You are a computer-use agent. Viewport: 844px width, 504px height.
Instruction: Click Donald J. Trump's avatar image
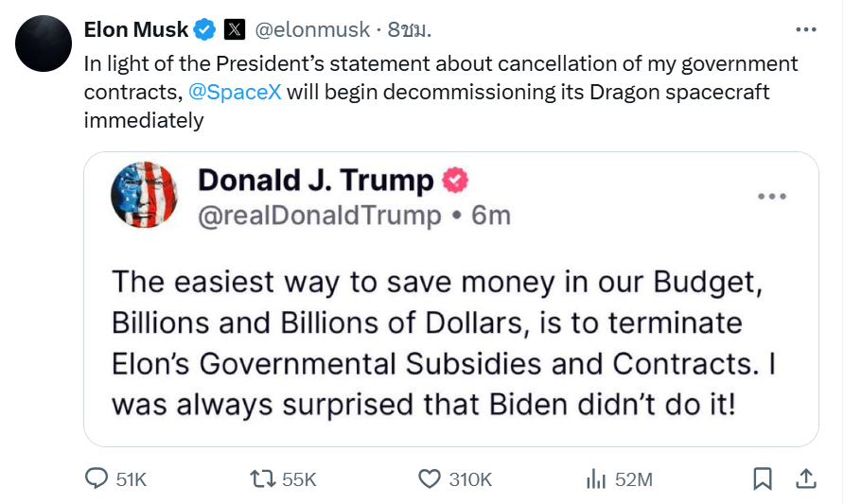click(x=144, y=195)
